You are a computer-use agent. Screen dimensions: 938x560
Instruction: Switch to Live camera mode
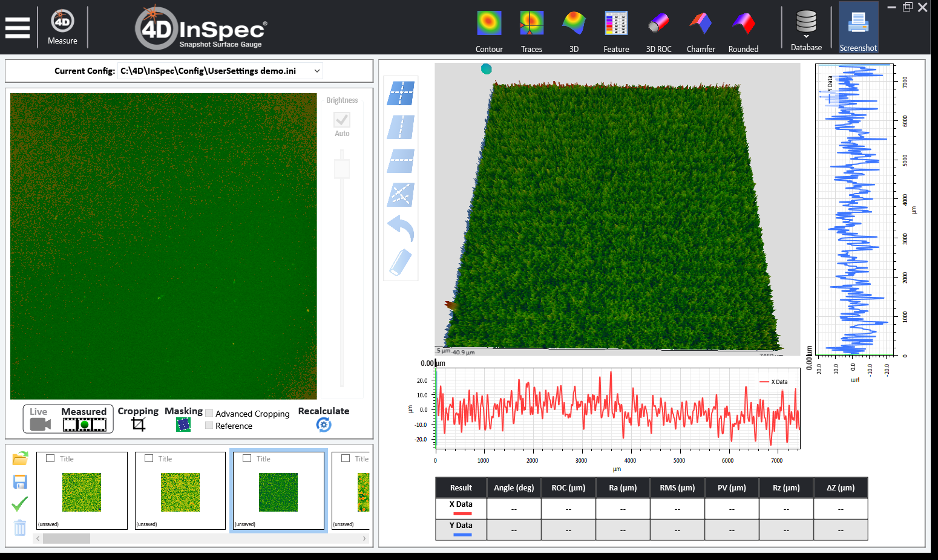40,419
